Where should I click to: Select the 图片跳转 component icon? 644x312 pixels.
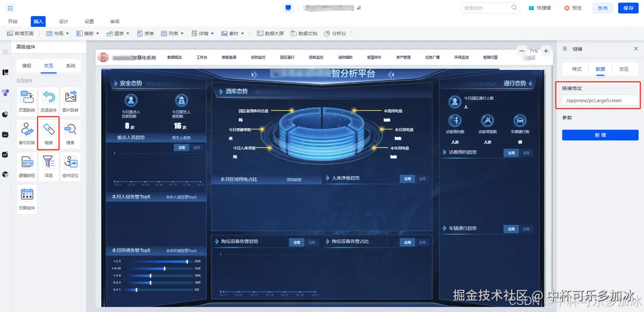pos(70,101)
